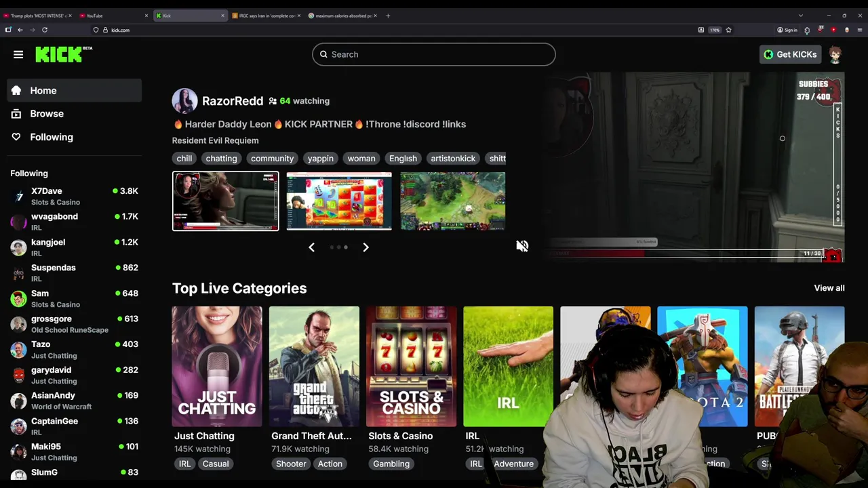Go to next featured carousel slide

coord(366,247)
